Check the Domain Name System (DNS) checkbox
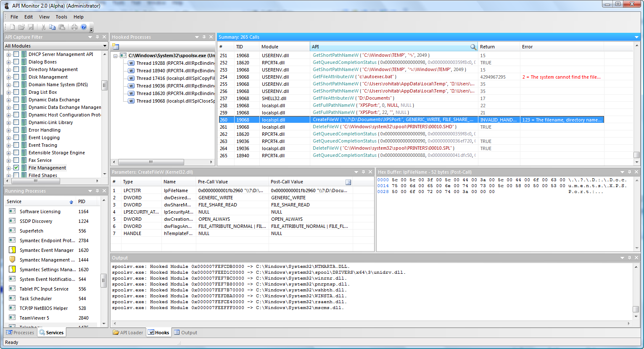The width and height of the screenshot is (644, 349). pos(16,85)
